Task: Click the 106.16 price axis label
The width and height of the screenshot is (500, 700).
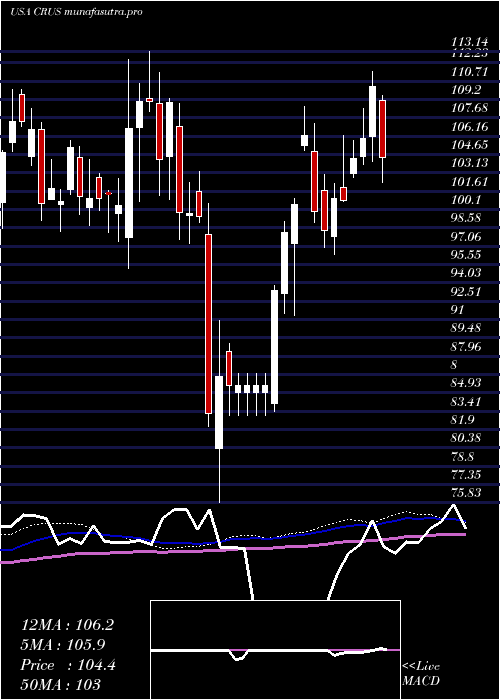Action: [469, 126]
